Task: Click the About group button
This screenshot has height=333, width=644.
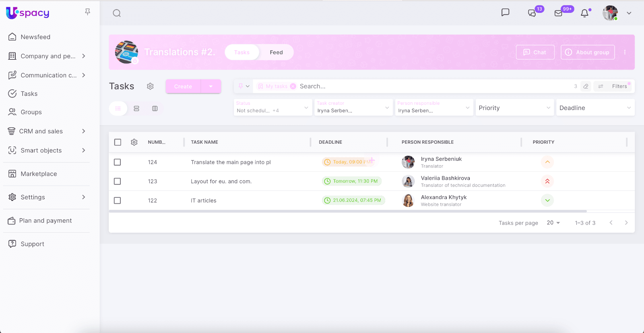Action: click(587, 52)
